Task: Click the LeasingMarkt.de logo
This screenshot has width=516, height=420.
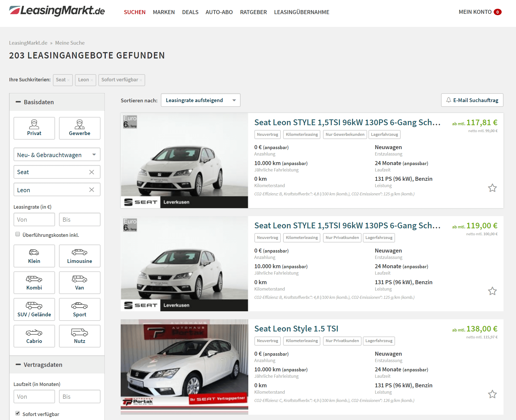Action: 57,11
